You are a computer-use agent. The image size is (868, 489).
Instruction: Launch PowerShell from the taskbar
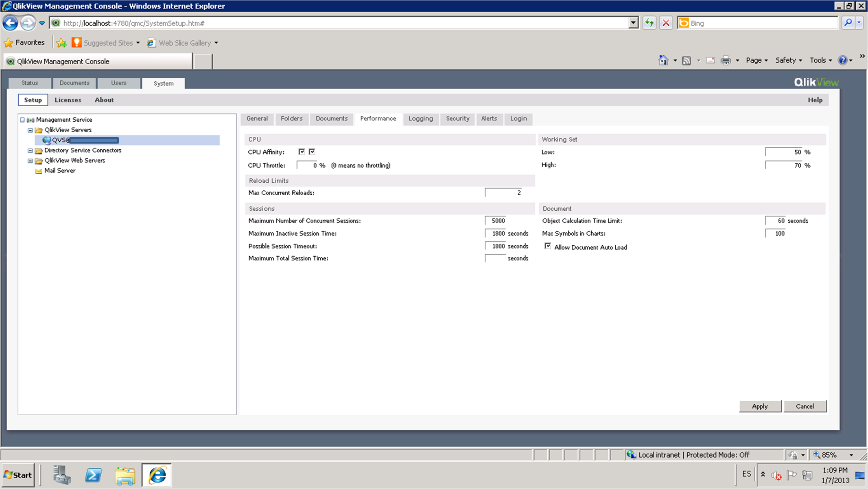[94, 475]
